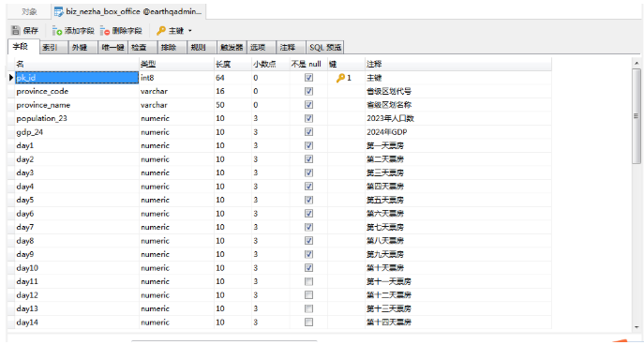Click the 主键 comment cell of pk_id
The height and width of the screenshot is (345, 644).
(458, 78)
